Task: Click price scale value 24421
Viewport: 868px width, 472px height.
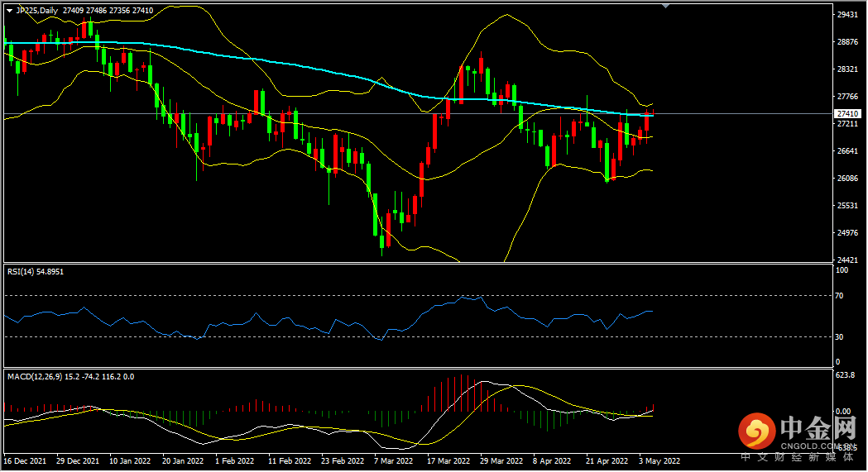Action: pos(847,260)
